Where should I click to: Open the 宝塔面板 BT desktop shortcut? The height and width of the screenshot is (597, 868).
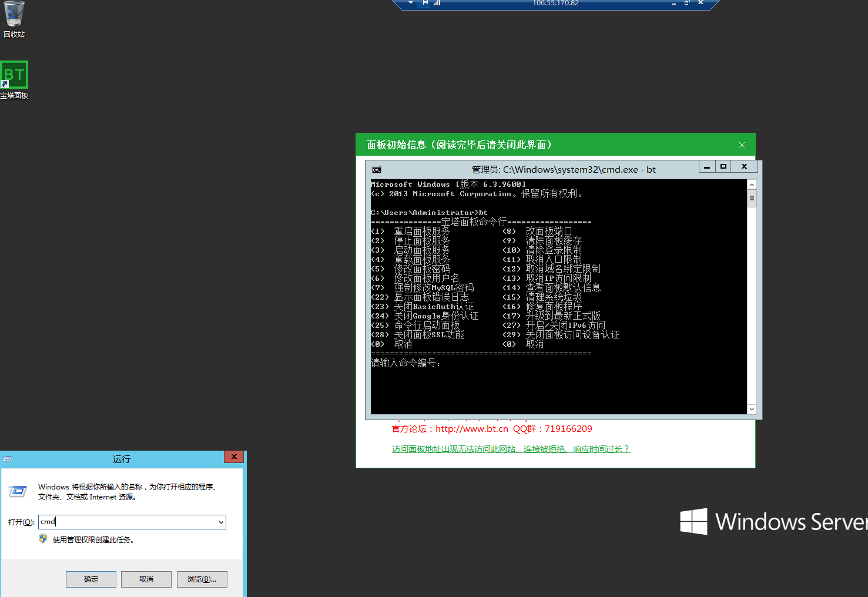click(x=14, y=81)
